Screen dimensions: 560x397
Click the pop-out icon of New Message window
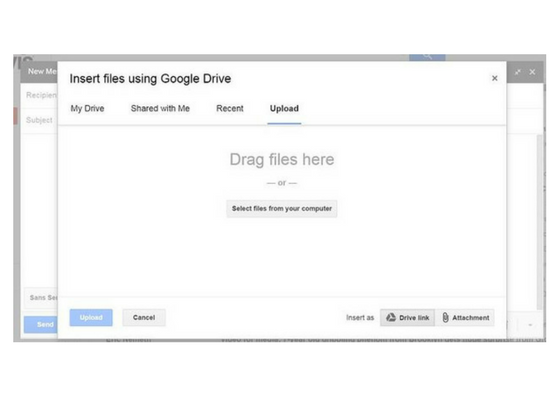click(x=518, y=72)
